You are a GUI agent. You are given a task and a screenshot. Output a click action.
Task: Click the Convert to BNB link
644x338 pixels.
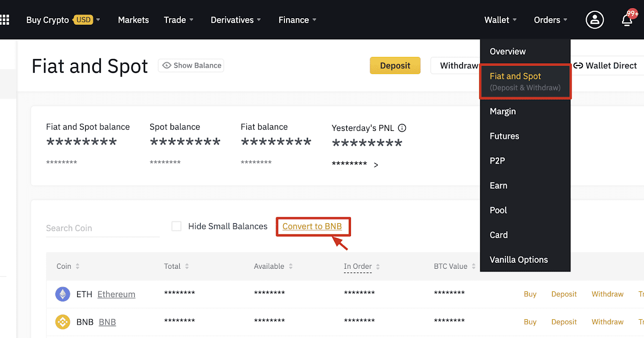(x=312, y=226)
